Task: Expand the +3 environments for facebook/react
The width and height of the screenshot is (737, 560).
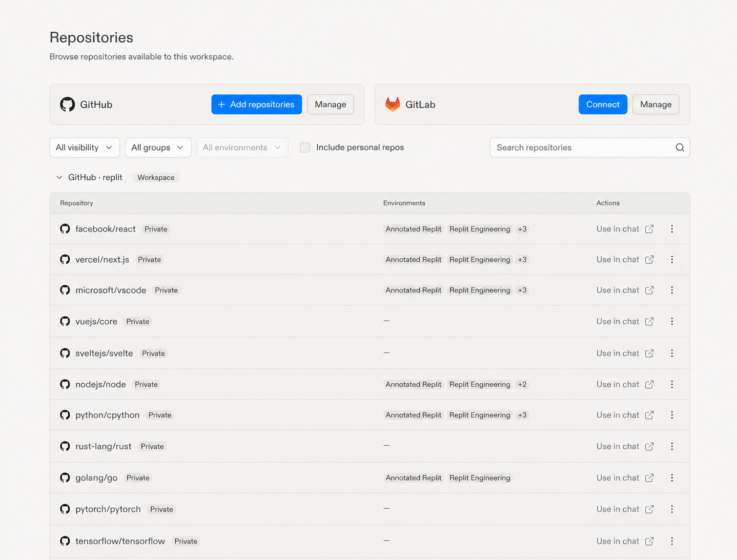Action: pos(522,229)
